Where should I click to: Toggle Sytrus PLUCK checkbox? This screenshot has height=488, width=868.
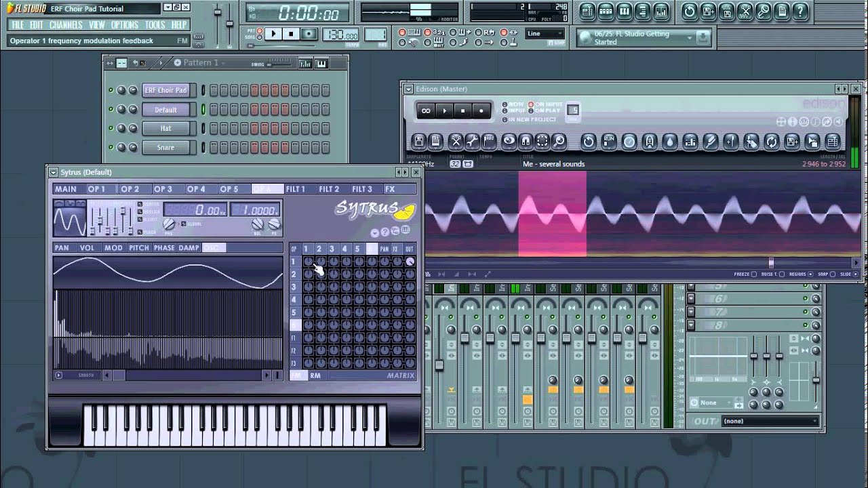(x=140, y=232)
